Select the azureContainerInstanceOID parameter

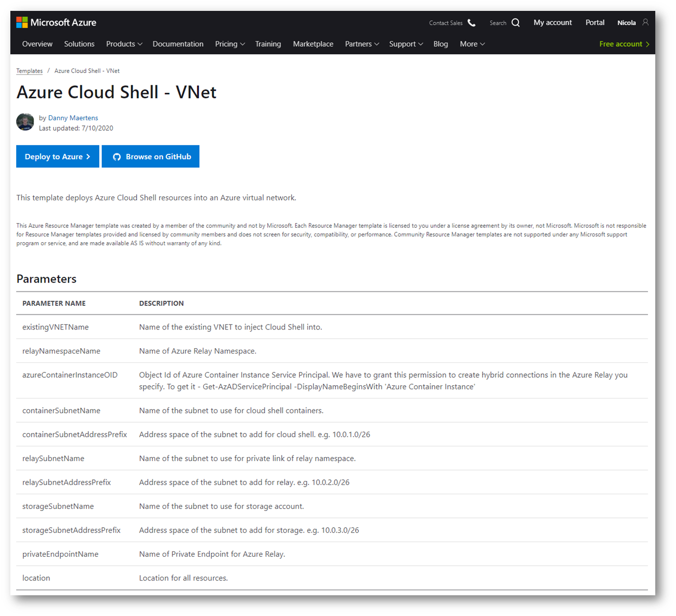pyautogui.click(x=70, y=375)
